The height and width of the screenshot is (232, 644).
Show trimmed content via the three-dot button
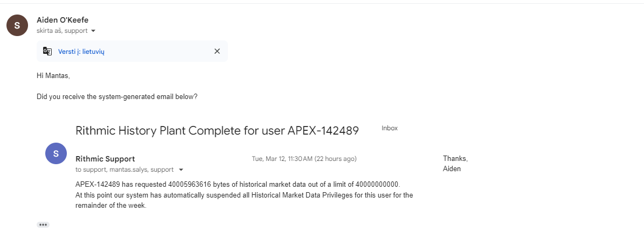[43, 224]
